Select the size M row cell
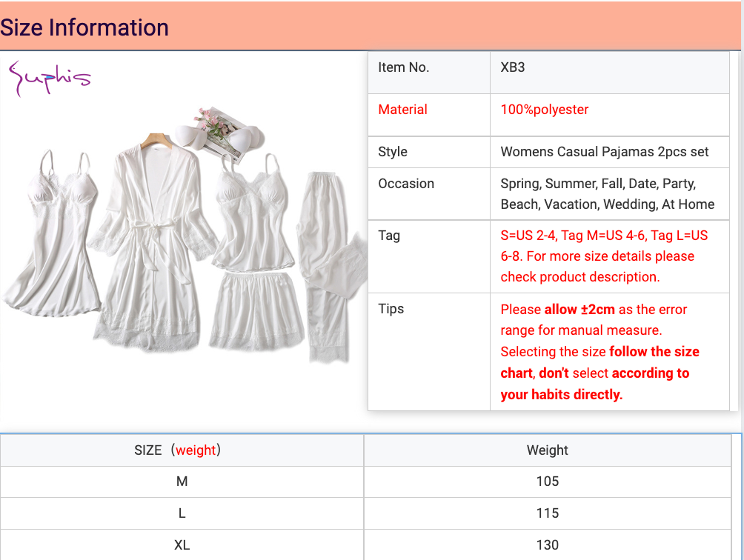Viewport: 744px width, 560px height. [x=182, y=481]
